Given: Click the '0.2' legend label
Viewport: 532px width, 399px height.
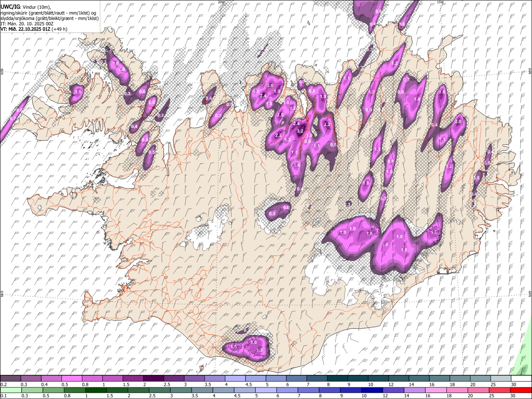Looking at the screenshot, I should [3, 384].
